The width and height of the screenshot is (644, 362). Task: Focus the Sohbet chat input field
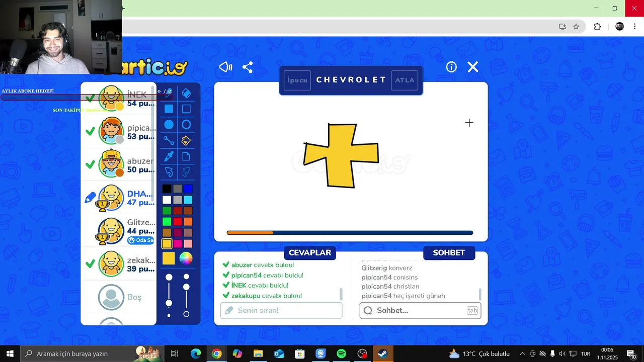click(x=420, y=310)
